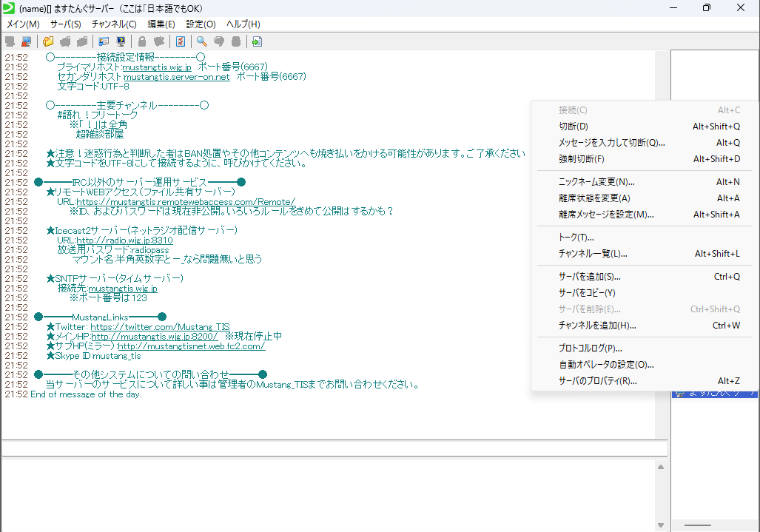Open the red checklist settings toolbar icon
This screenshot has height=532, width=760.
pos(179,41)
